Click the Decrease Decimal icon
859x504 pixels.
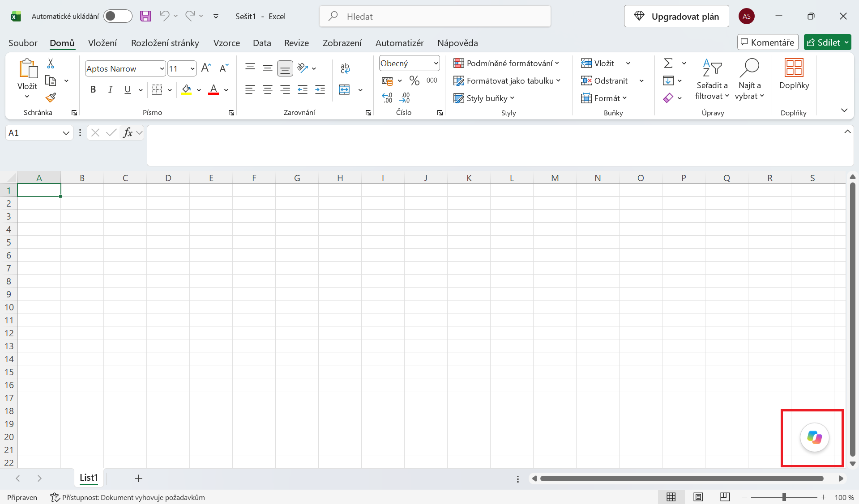coord(405,97)
